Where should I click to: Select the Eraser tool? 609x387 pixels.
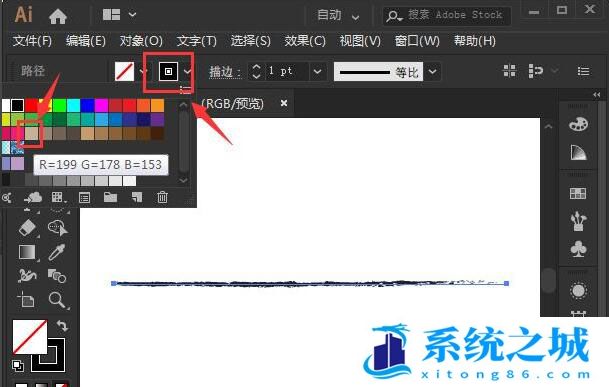[x=27, y=228]
